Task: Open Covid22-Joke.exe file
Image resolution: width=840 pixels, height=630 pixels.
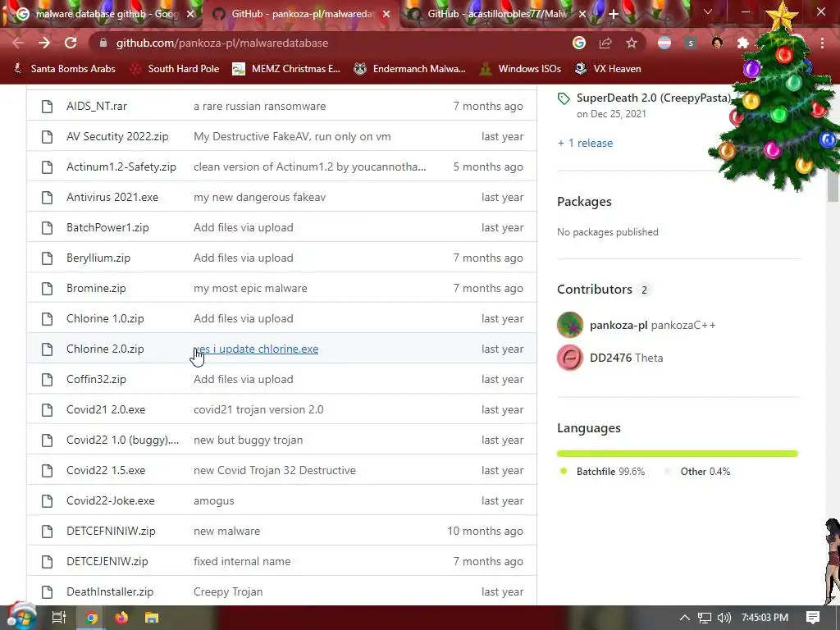Action: 111,501
